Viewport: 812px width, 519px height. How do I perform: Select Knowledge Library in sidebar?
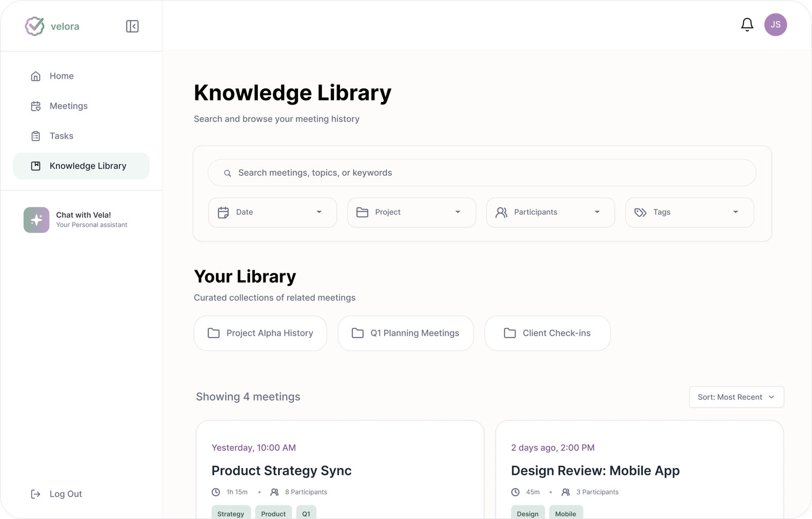pos(81,166)
